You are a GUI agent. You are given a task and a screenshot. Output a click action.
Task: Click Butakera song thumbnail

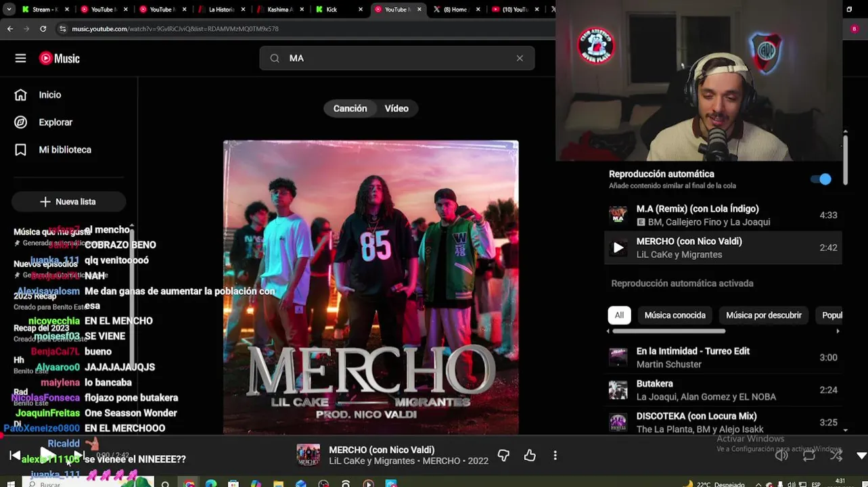click(x=618, y=390)
